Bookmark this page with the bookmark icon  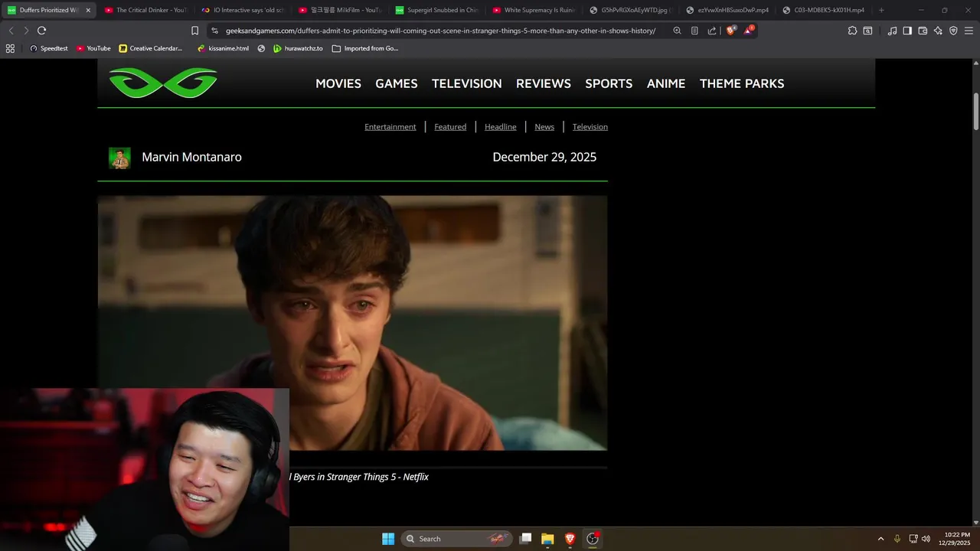pyautogui.click(x=194, y=31)
